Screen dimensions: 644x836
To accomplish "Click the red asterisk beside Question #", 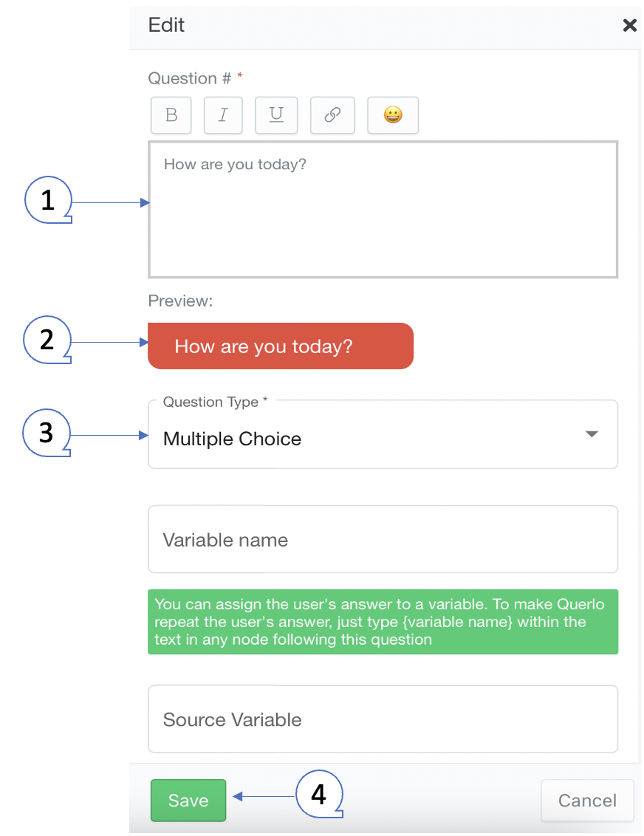I will [240, 74].
